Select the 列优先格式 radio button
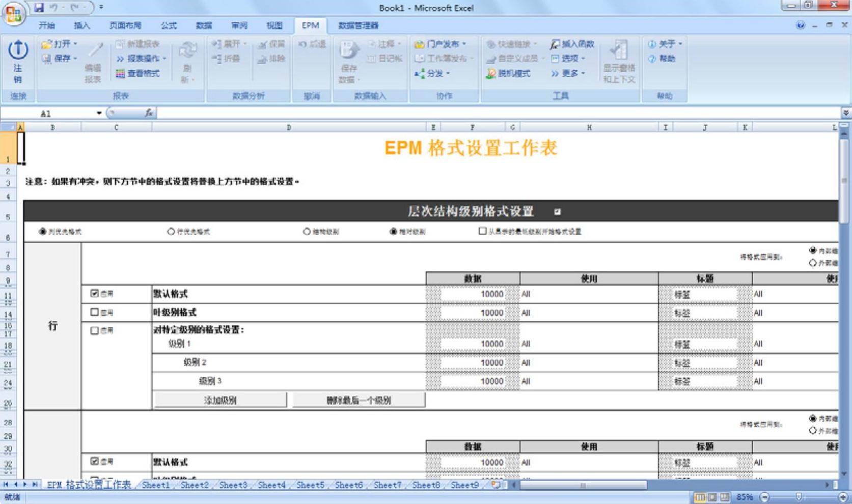 pos(42,232)
